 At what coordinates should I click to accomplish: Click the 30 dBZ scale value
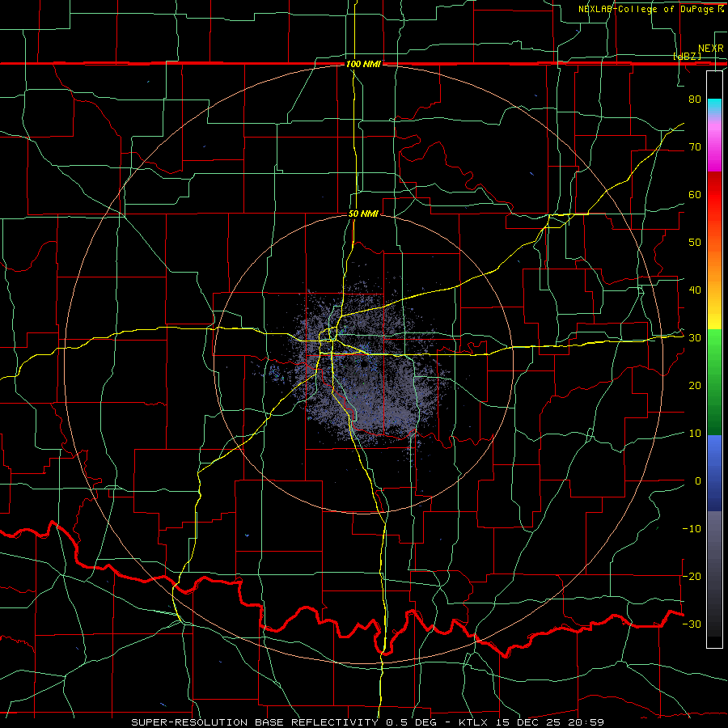[x=695, y=338]
